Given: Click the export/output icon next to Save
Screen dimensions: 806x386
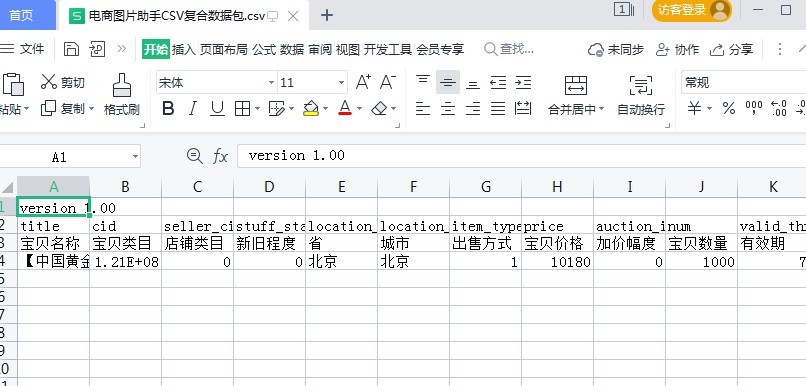Looking at the screenshot, I should [97, 49].
